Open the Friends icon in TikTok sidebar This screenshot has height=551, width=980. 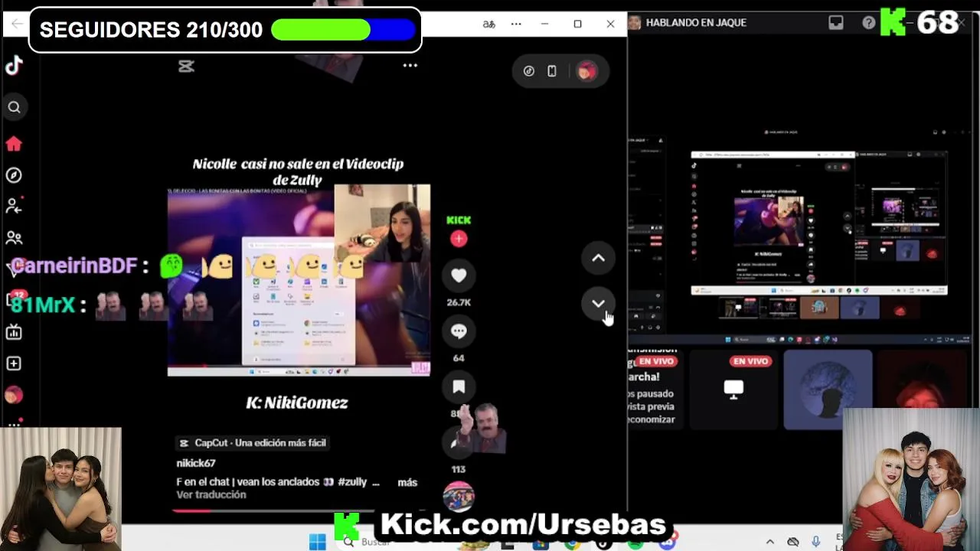click(x=14, y=238)
